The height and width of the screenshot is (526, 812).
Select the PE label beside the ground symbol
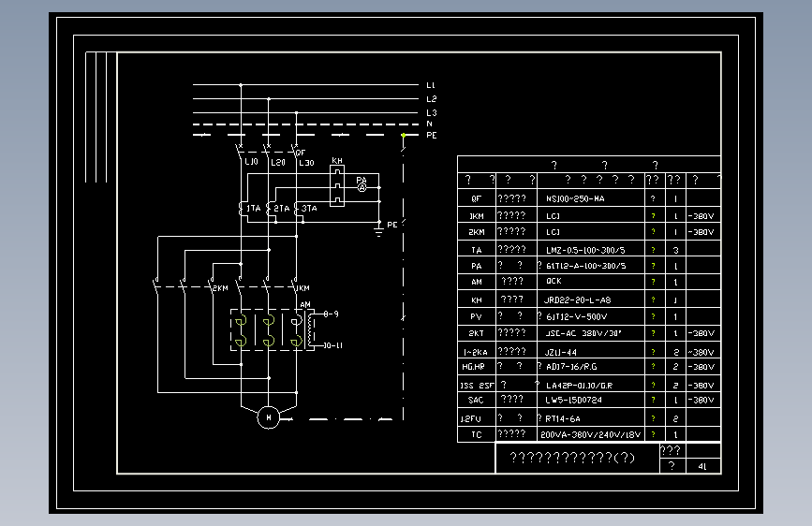(x=392, y=225)
